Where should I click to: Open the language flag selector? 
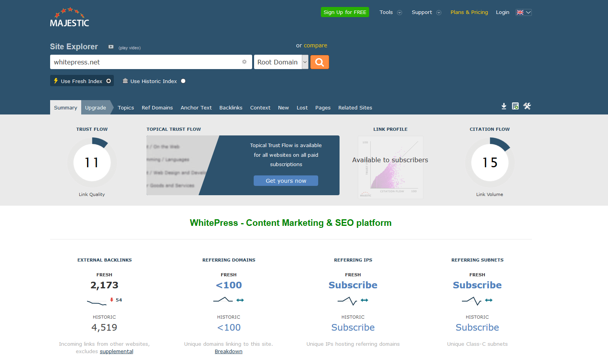point(523,12)
